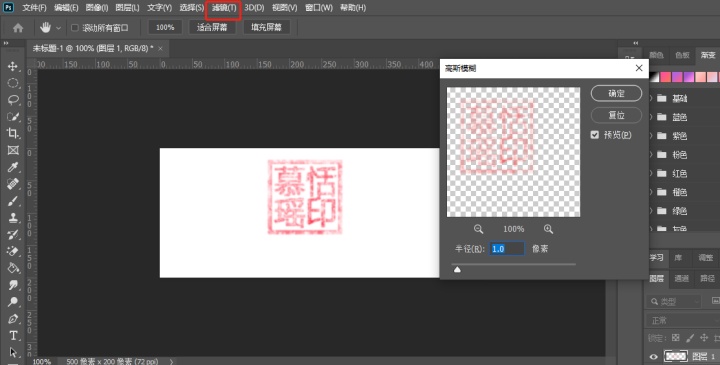Click 复位 in Gaussian Blur dialog
Screen dimensions: 720x365
(x=616, y=115)
